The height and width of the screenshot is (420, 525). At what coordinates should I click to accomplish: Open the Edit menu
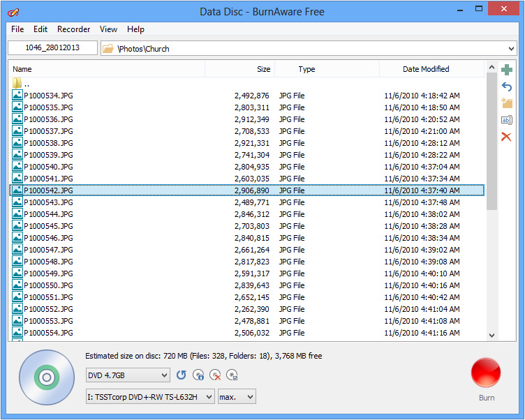(40, 29)
